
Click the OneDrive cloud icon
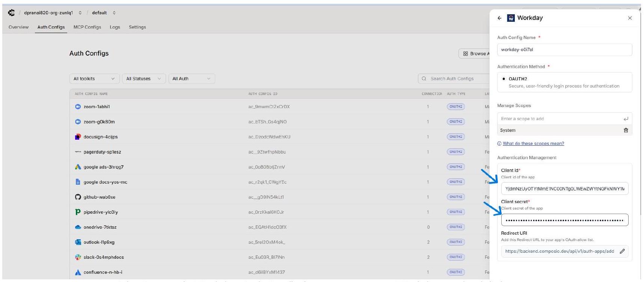pyautogui.click(x=78, y=227)
